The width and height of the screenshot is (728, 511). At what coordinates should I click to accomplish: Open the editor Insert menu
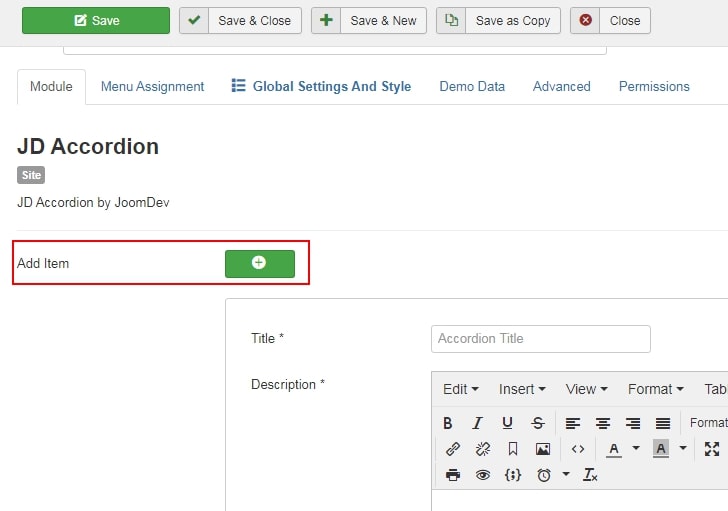[x=522, y=389]
